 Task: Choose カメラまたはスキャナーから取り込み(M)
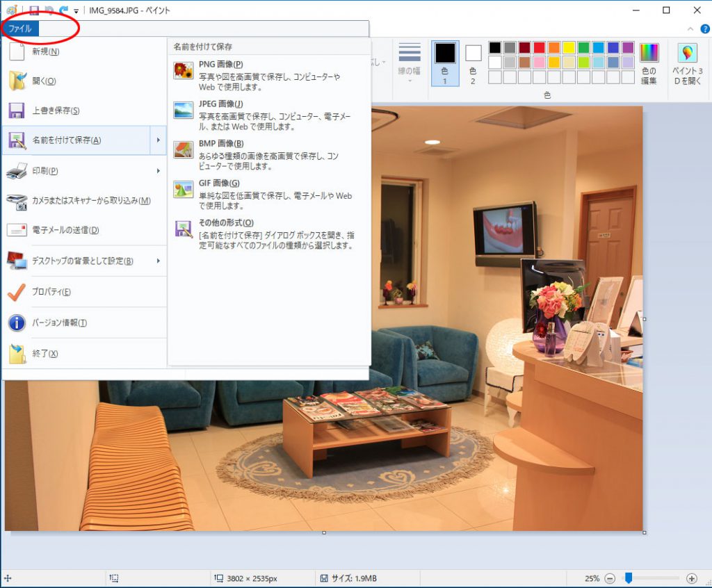[84, 201]
